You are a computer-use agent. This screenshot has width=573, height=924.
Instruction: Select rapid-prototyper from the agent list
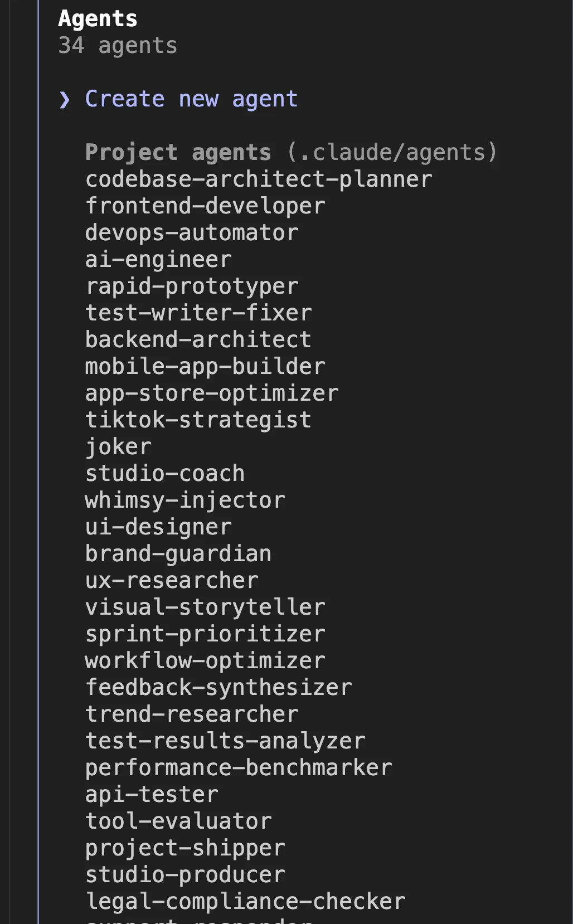pos(191,286)
